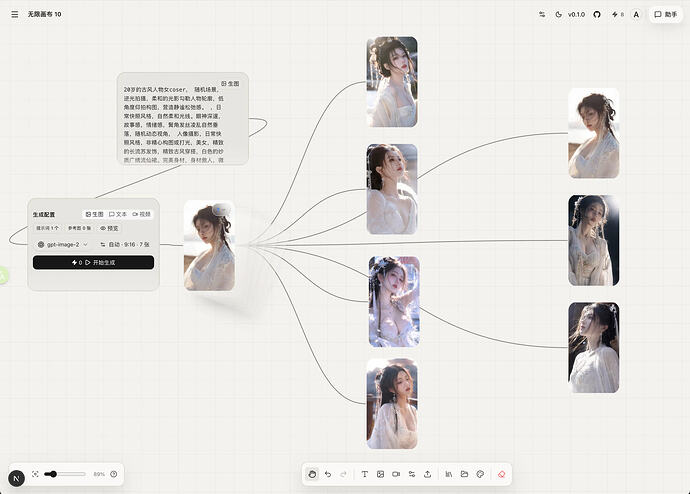Click the v0.1.0 version label
The height and width of the screenshot is (494, 690).
pyautogui.click(x=576, y=14)
